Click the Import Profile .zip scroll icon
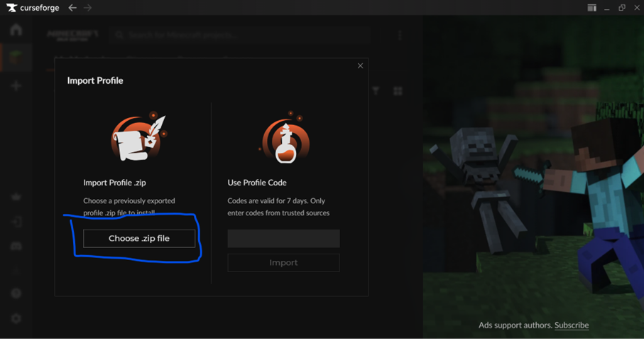644x339 pixels. (138, 138)
